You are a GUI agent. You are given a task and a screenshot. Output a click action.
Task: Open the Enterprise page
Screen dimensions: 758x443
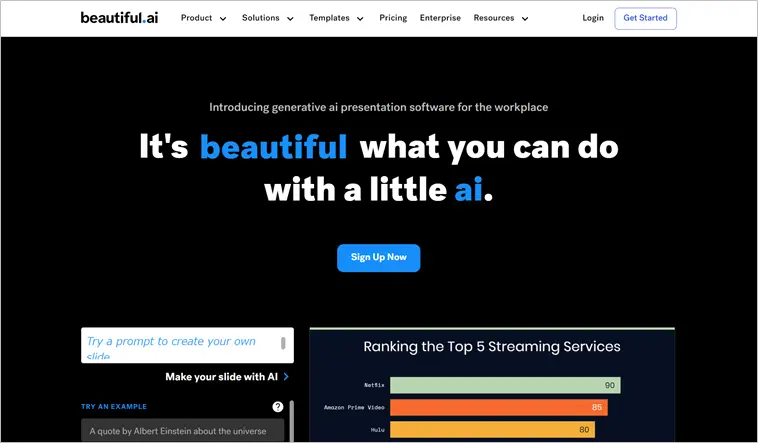coord(440,18)
